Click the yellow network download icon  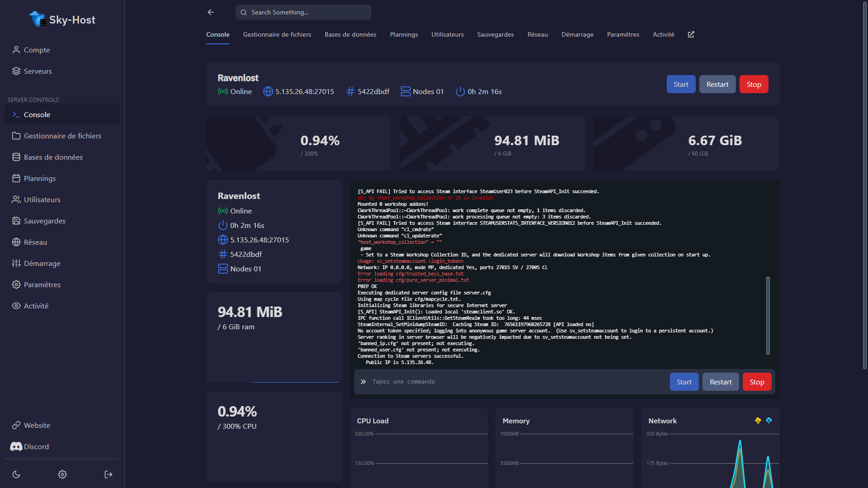[758, 421]
